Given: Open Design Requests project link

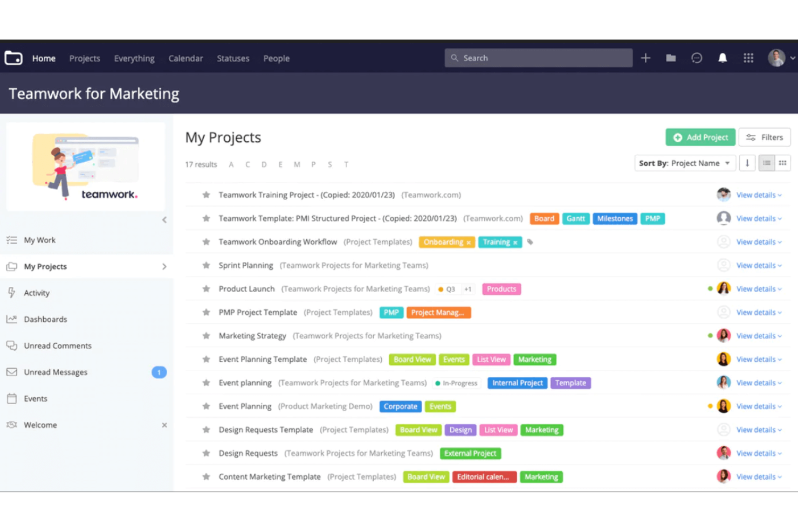Looking at the screenshot, I should tap(248, 453).
